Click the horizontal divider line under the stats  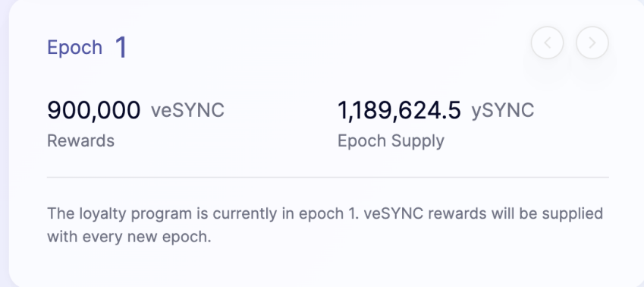(x=328, y=177)
